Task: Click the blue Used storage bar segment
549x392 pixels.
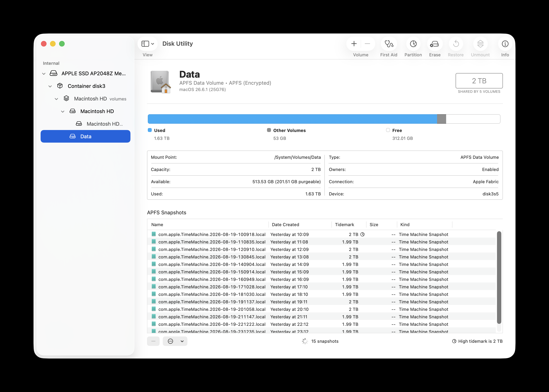Action: pos(292,119)
